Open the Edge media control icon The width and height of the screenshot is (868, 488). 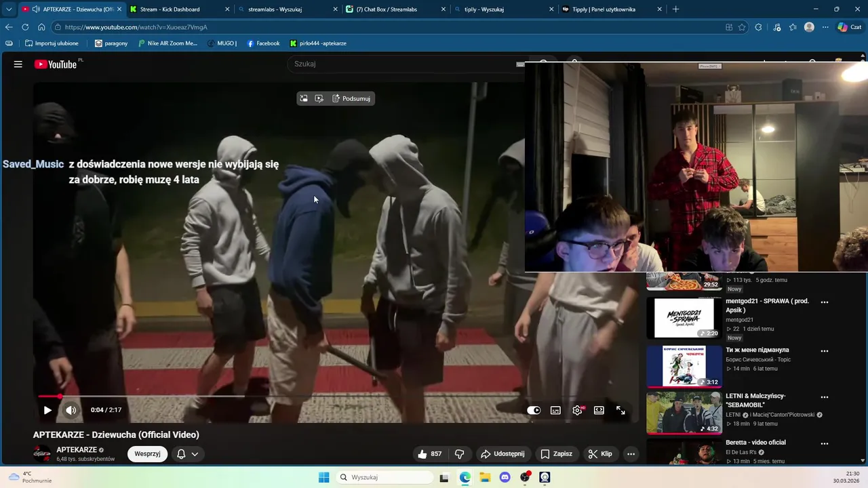(x=777, y=27)
